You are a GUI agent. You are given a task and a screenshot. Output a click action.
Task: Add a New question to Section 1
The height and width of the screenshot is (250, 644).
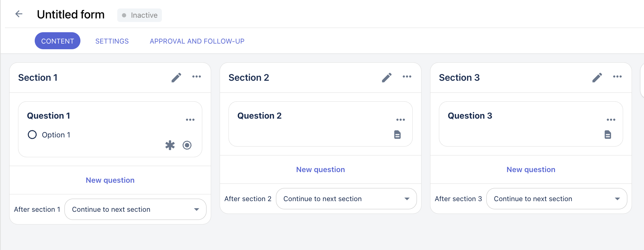tap(110, 180)
